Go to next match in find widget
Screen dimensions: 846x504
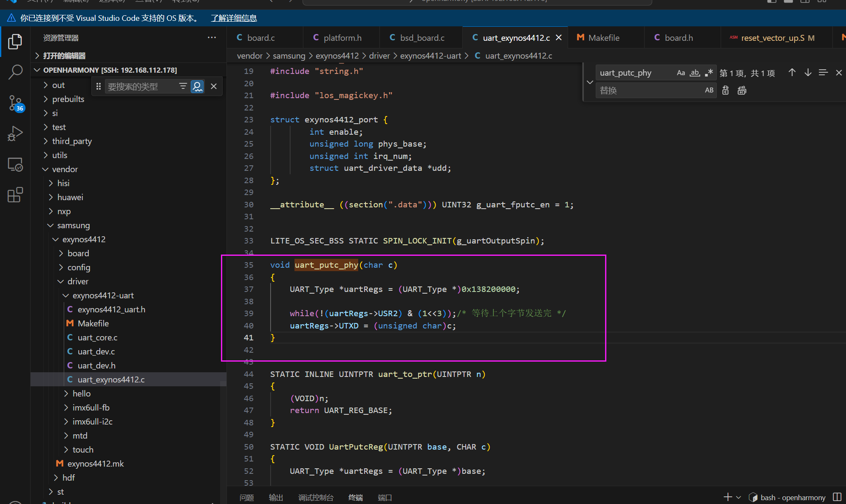click(808, 73)
